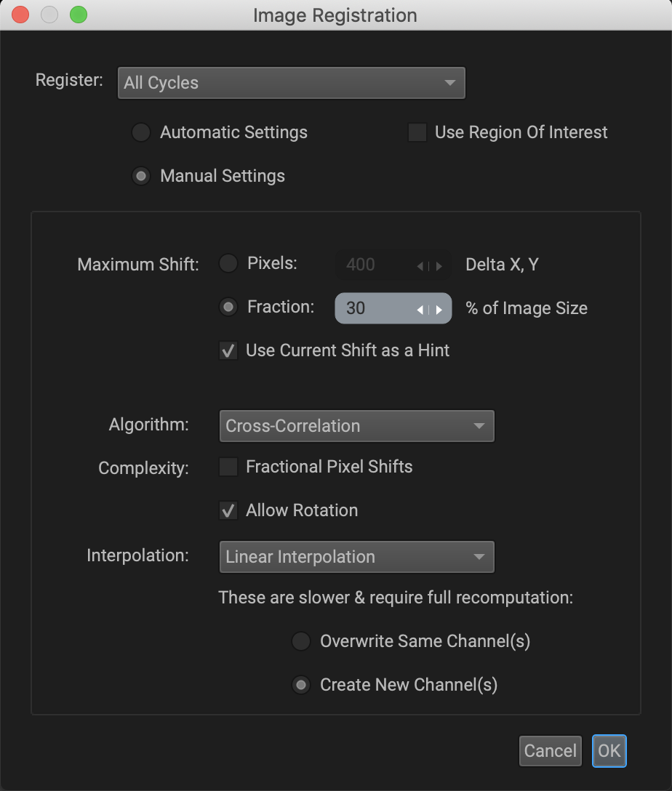Viewport: 672px width, 791px height.
Task: Increase Fraction value with right stepper arrow
Action: coord(439,310)
